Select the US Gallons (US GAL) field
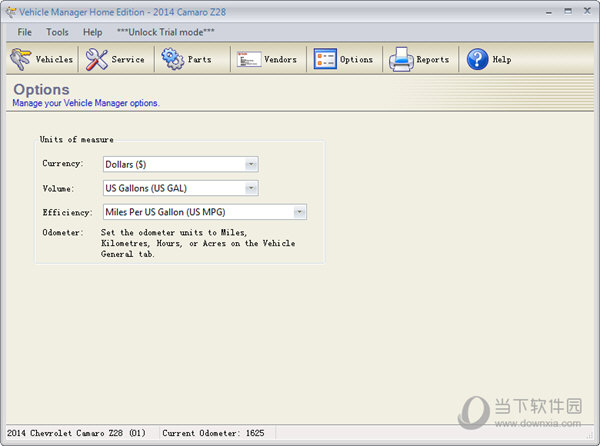This screenshot has height=446, width=600. (181, 188)
